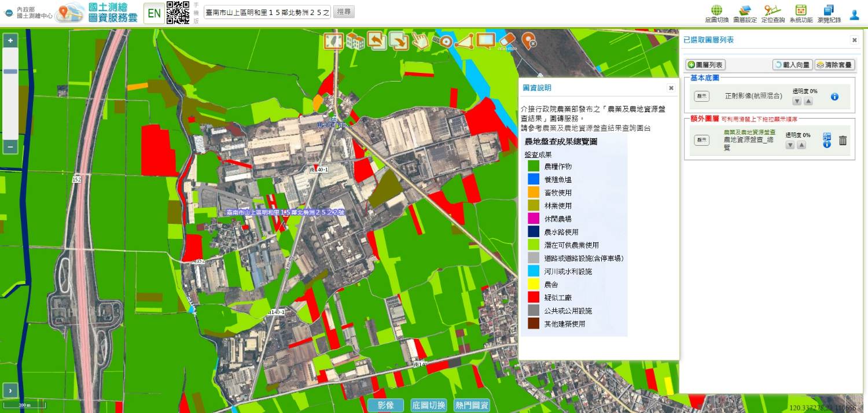The height and width of the screenshot is (413, 868).
Task: Delete the 農地資源盤查 layer via trash icon
Action: [x=843, y=141]
